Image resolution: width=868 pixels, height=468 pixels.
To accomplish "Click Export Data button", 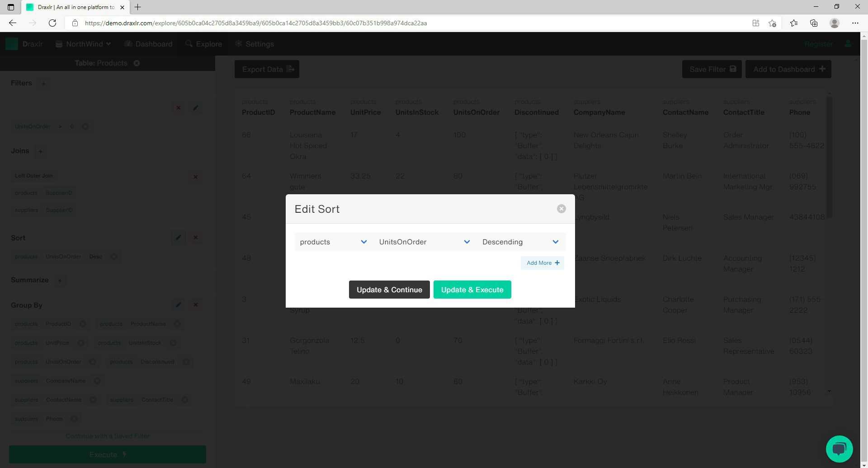I will pyautogui.click(x=267, y=69).
